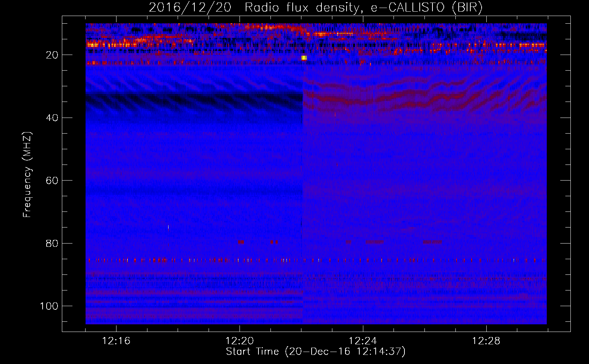The height and width of the screenshot is (364, 589).
Task: Click the 20 MHz frequency tick label
Action: 52,55
